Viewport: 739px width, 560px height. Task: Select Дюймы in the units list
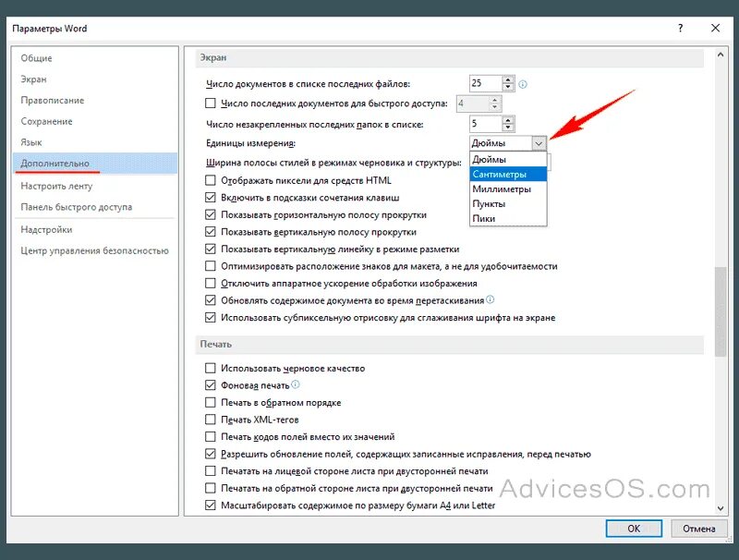click(508, 159)
